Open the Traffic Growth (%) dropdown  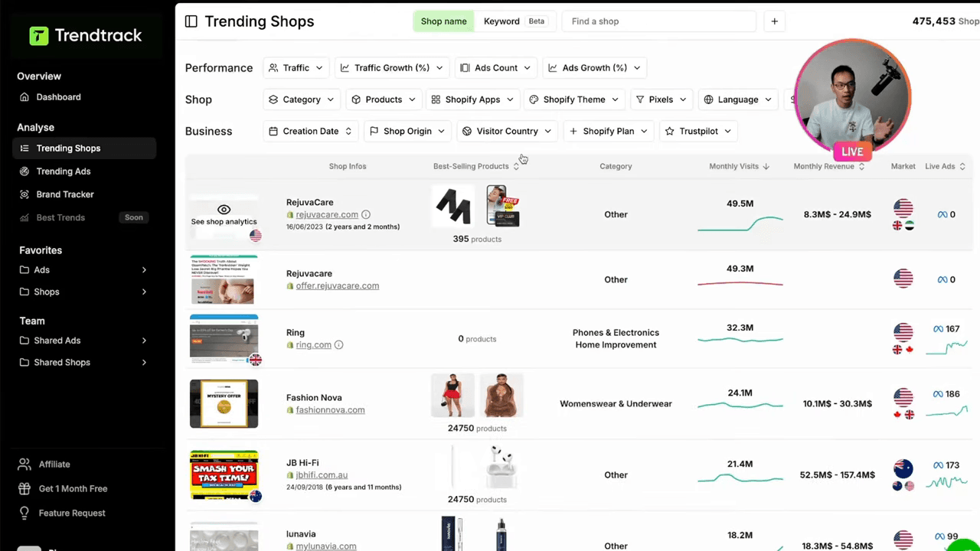391,67
